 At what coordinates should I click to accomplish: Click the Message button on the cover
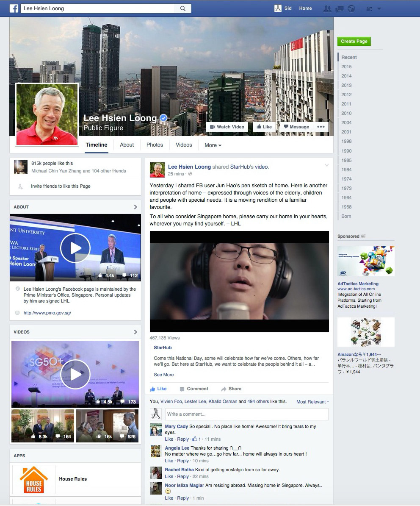pos(296,127)
